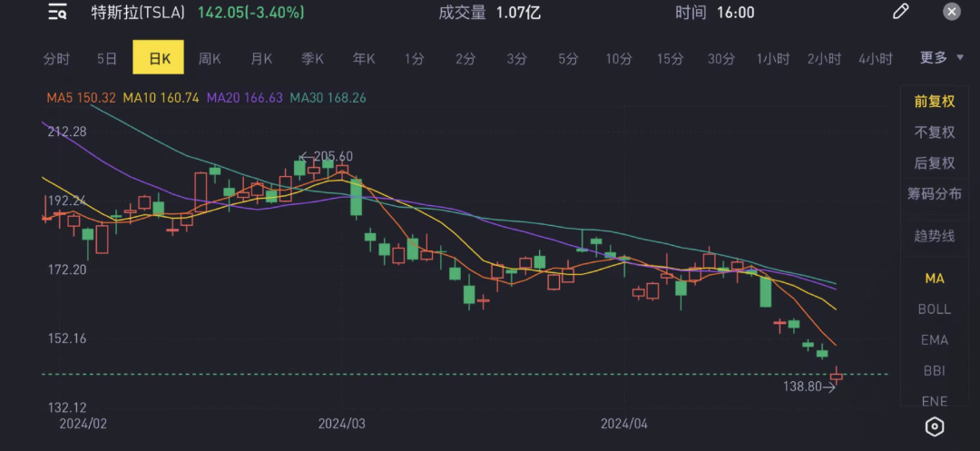Select the BOLL indicator
The width and height of the screenshot is (980, 451).
click(935, 309)
